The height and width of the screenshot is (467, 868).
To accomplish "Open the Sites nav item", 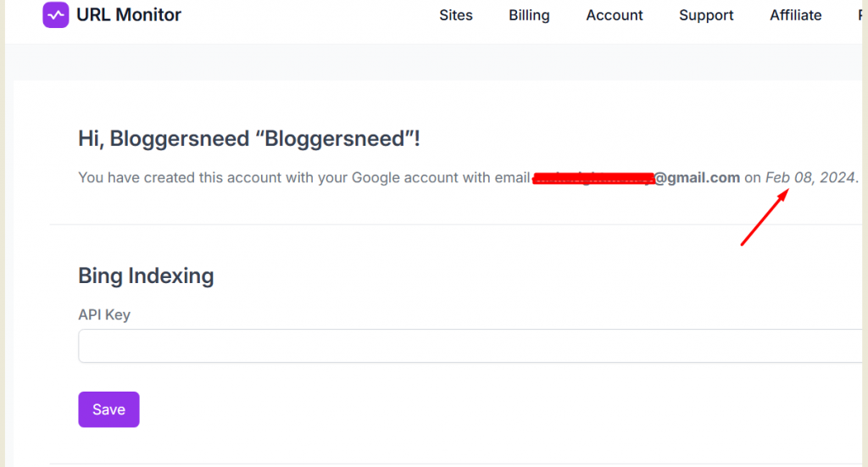I will (455, 15).
